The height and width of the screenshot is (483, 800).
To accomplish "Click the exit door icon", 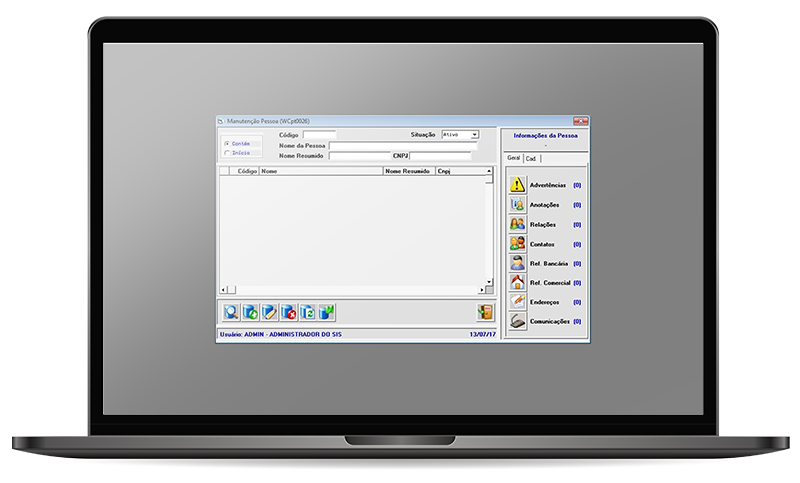I will (x=485, y=312).
